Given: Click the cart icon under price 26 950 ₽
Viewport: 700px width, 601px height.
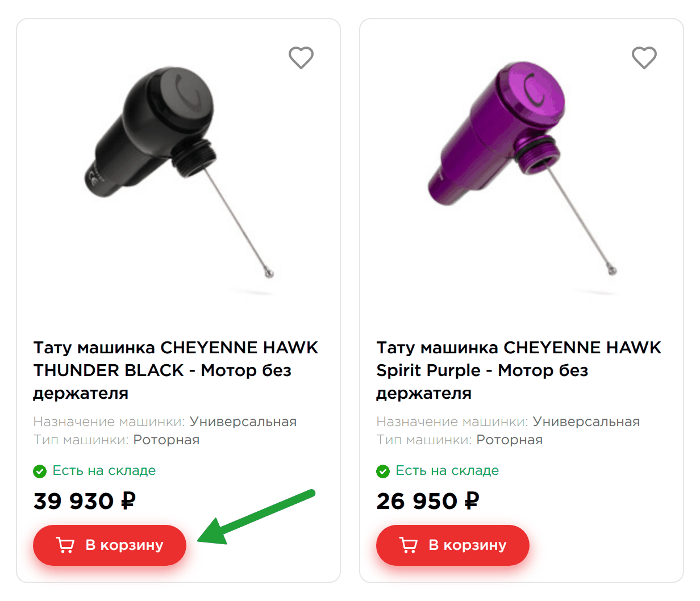Looking at the screenshot, I should point(409,545).
